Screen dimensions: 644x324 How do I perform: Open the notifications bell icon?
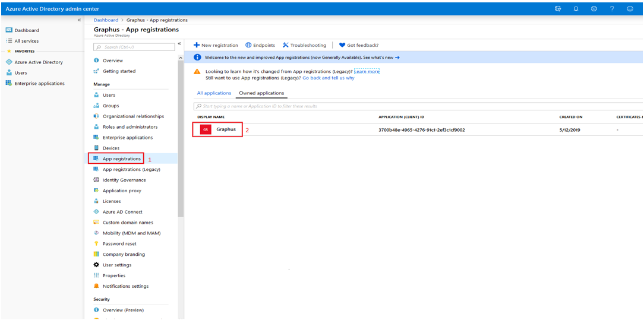coord(576,9)
